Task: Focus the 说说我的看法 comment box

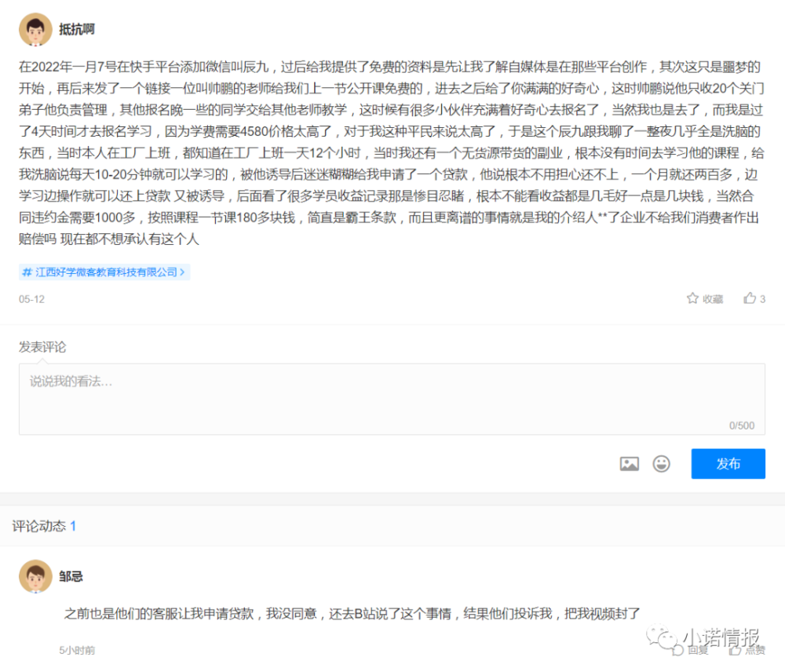Action: click(392, 399)
